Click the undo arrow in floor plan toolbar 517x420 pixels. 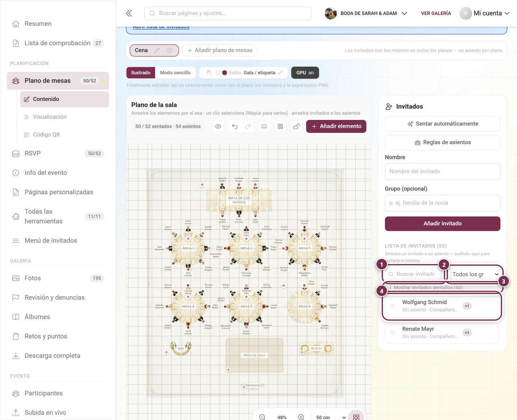pos(235,126)
